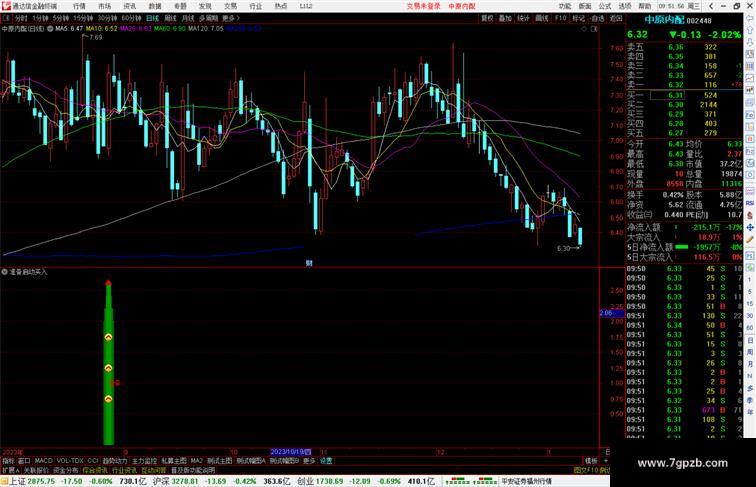Switch chart to 15分钟 period
The image size is (756, 487).
coord(83,18)
